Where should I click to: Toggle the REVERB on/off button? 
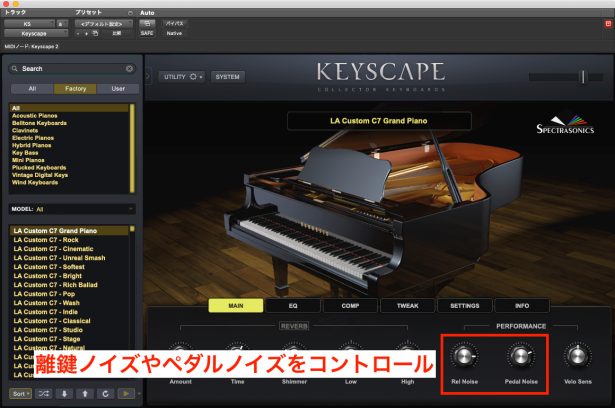tap(294, 326)
